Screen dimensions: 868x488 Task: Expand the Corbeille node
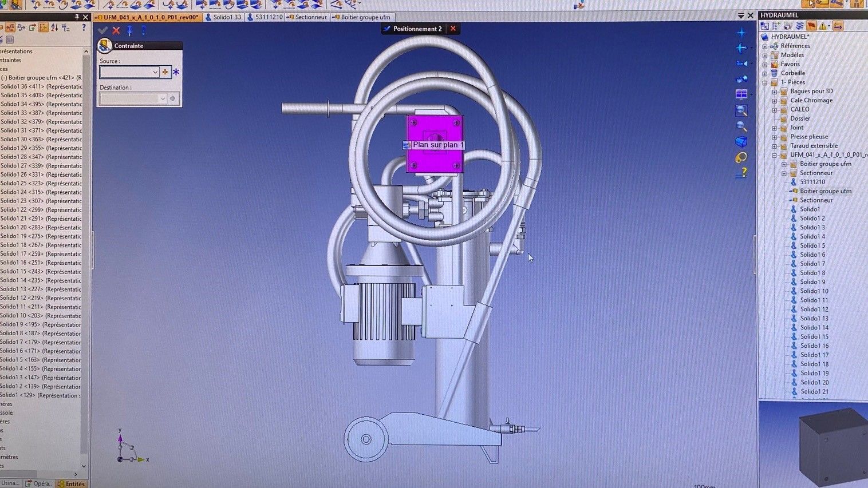[x=765, y=74]
